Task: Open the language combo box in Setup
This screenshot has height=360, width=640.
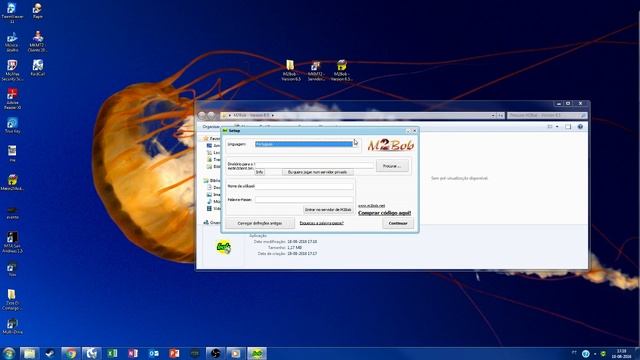Action: click(306, 144)
